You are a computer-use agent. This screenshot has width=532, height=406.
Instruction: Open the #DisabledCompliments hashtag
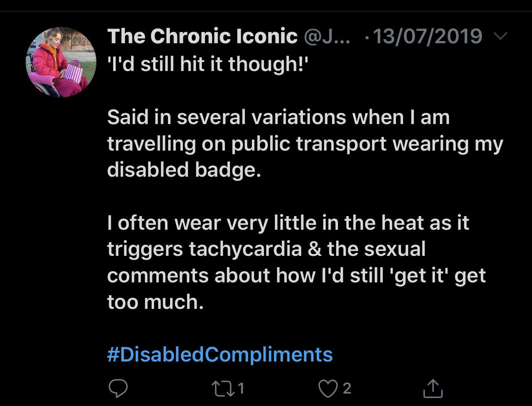(220, 355)
